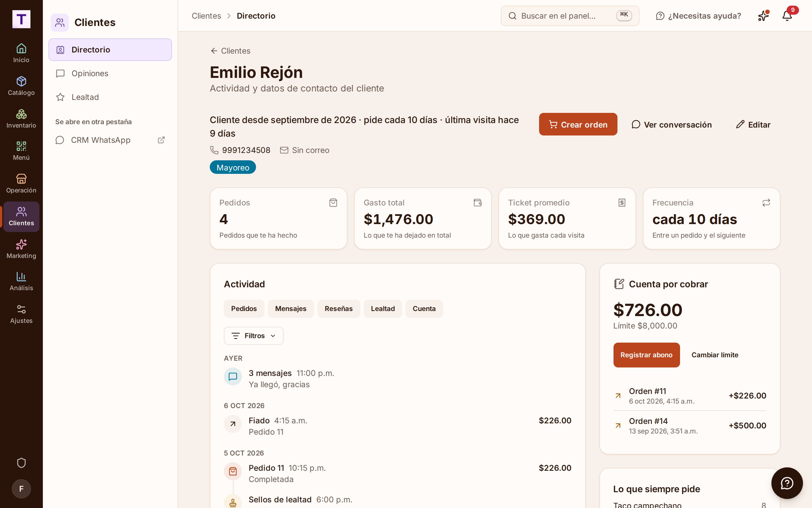
Task: Expand the Filtros dropdown
Action: (x=254, y=336)
